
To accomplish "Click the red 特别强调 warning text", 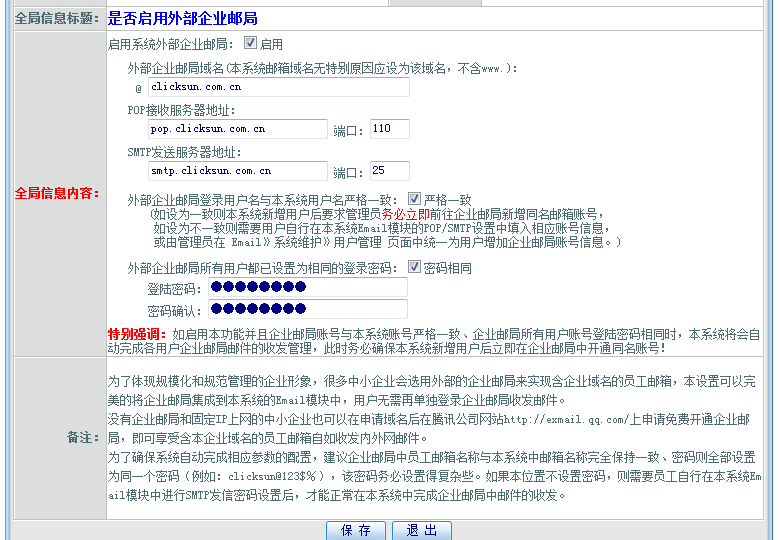I will pos(137,333).
